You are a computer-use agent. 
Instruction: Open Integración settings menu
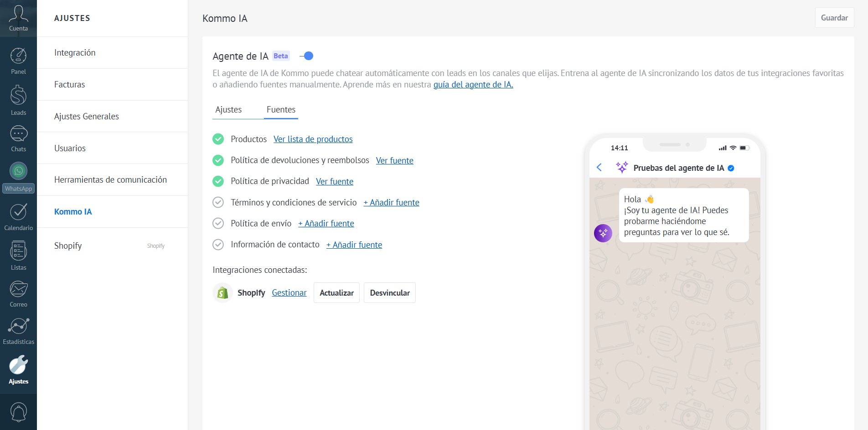pos(112,53)
